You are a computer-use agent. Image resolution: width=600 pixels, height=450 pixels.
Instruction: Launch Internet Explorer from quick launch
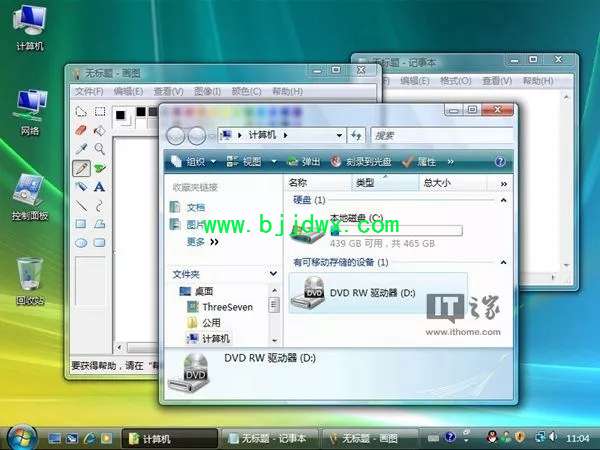coord(90,439)
